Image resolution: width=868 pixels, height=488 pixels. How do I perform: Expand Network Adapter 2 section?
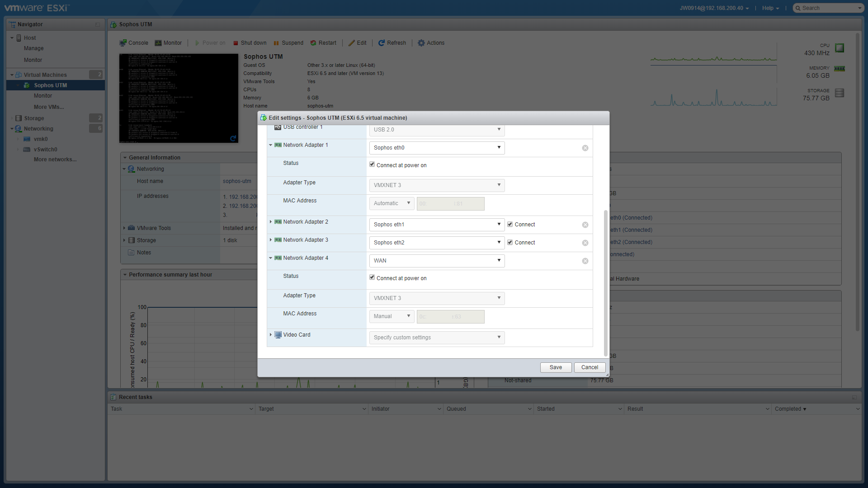(x=271, y=222)
